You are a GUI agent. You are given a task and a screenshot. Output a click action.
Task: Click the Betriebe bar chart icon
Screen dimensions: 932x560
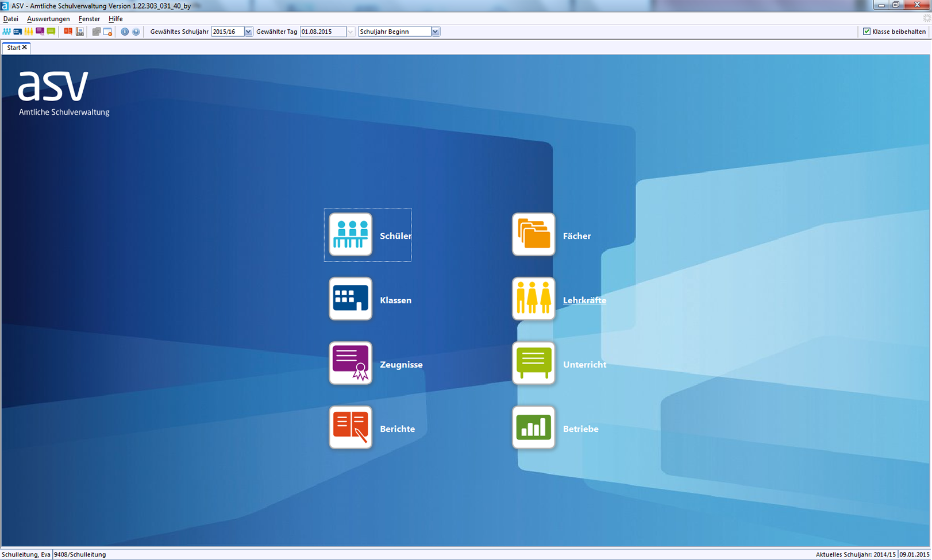[533, 428]
